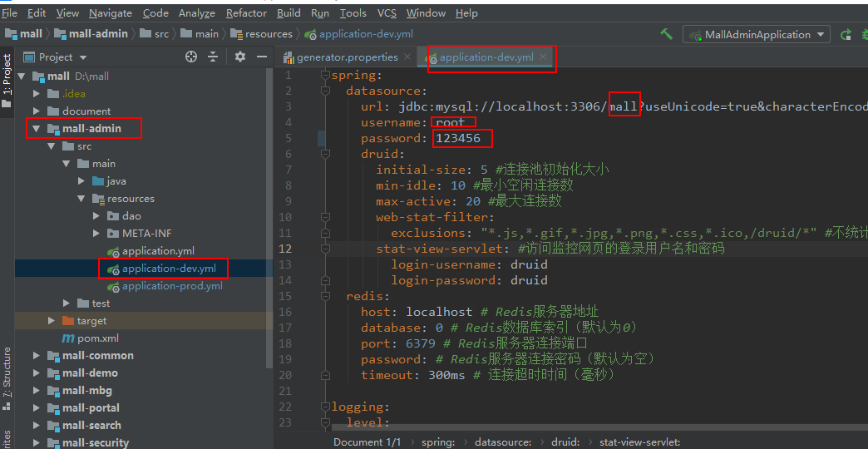Expand the test folder
The width and height of the screenshot is (868, 449).
(67, 303)
